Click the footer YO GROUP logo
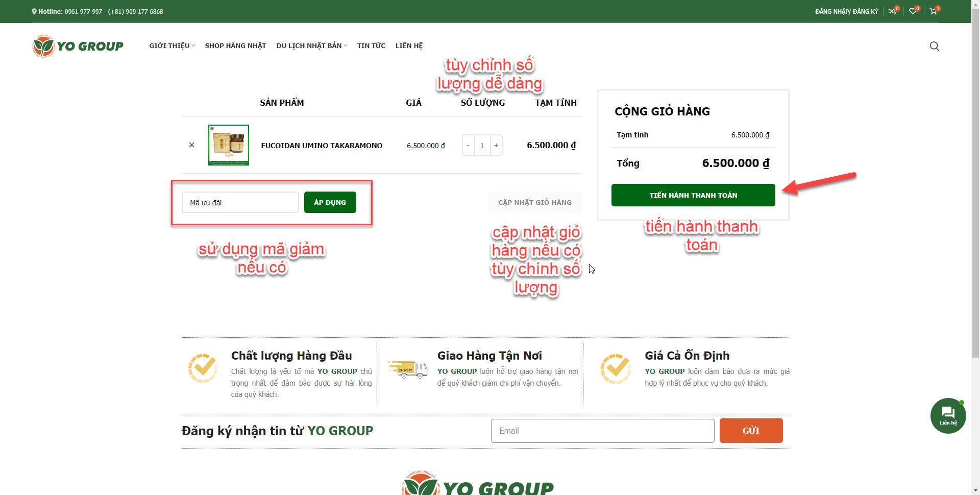This screenshot has width=980, height=495. (x=478, y=483)
